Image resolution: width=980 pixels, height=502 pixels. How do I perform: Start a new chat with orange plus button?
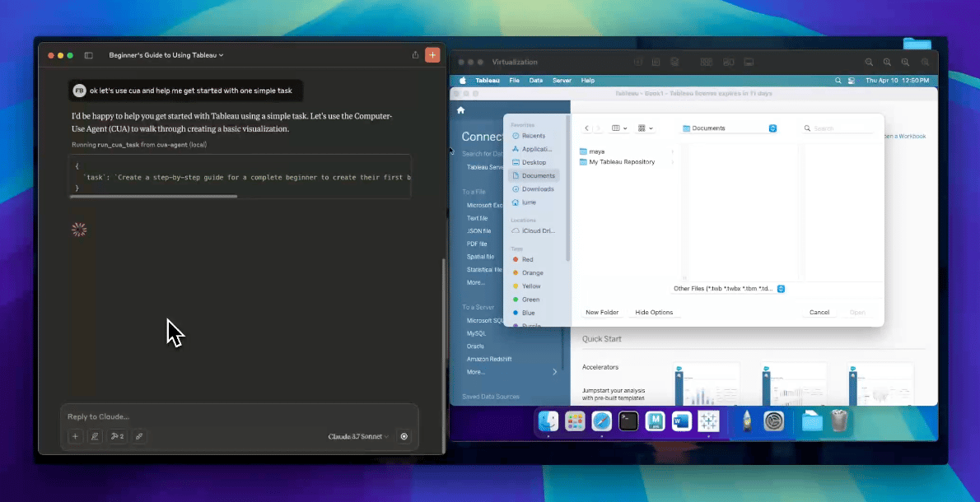432,55
